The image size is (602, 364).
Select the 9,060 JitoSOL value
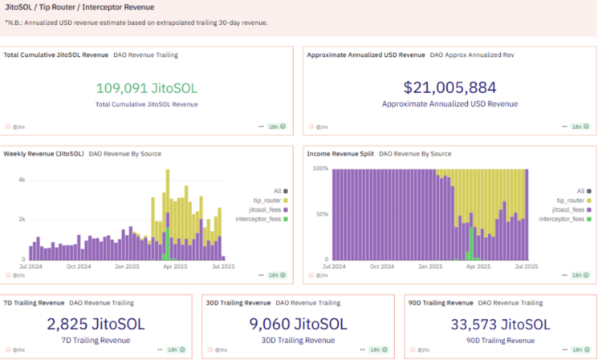pyautogui.click(x=298, y=324)
